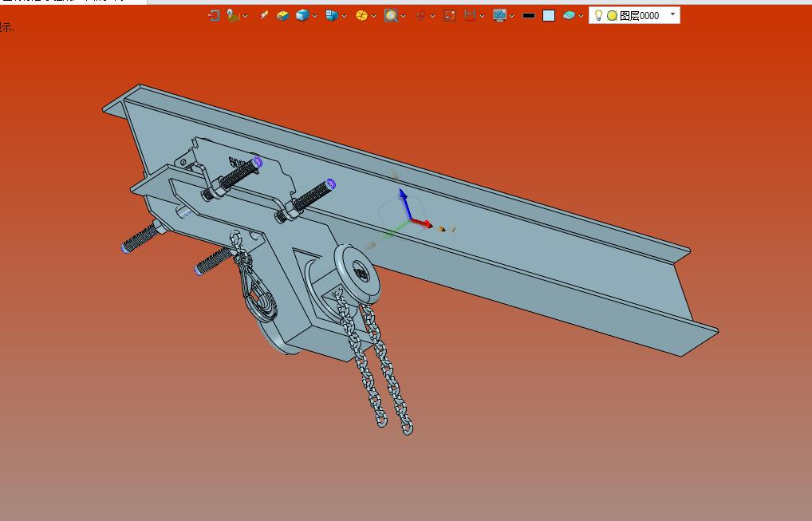This screenshot has width=812, height=521.
Task: Click the yellow-top box icon
Action: click(282, 15)
